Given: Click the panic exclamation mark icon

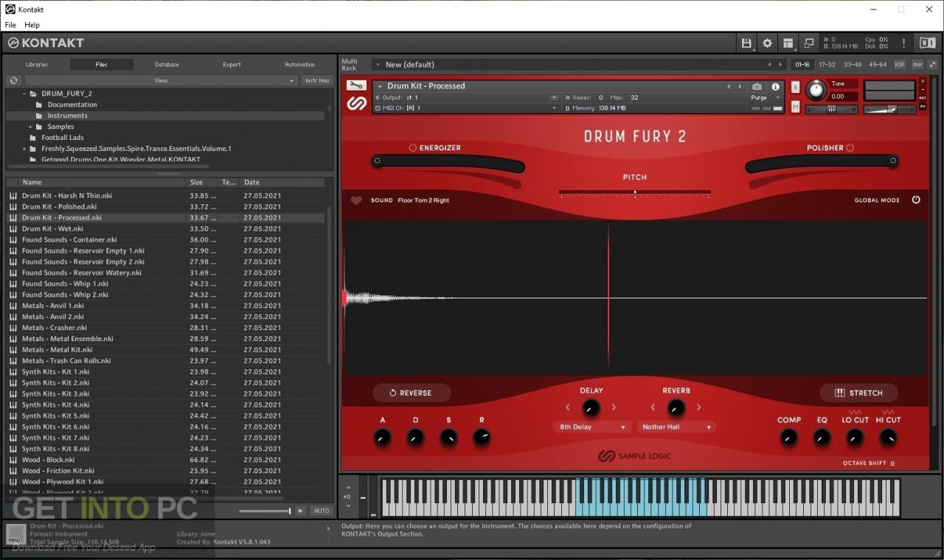Looking at the screenshot, I should (x=905, y=43).
